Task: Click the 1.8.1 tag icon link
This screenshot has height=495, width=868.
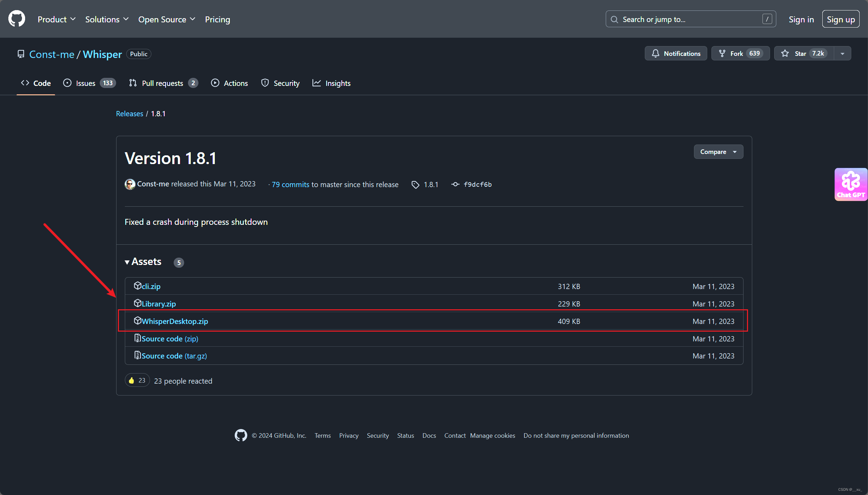Action: point(425,184)
